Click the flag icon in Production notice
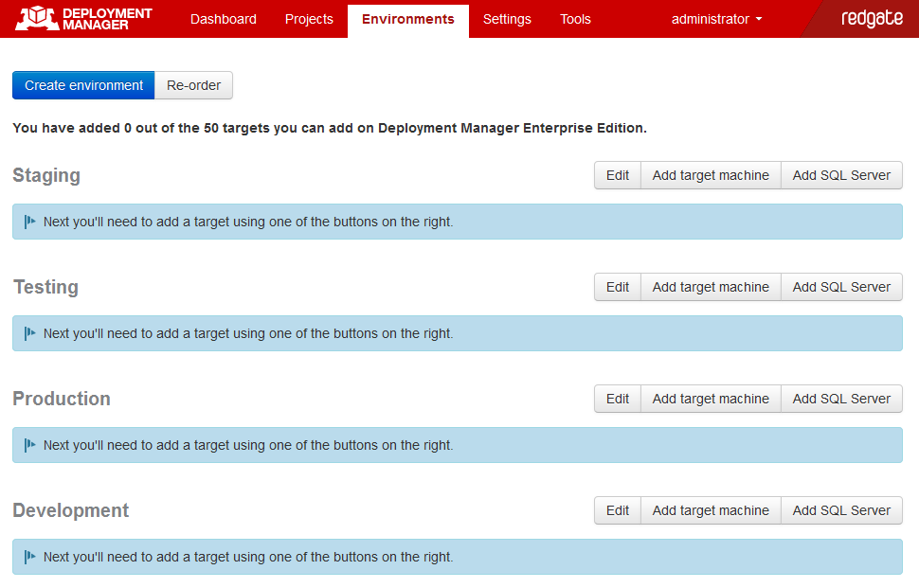 (30, 445)
